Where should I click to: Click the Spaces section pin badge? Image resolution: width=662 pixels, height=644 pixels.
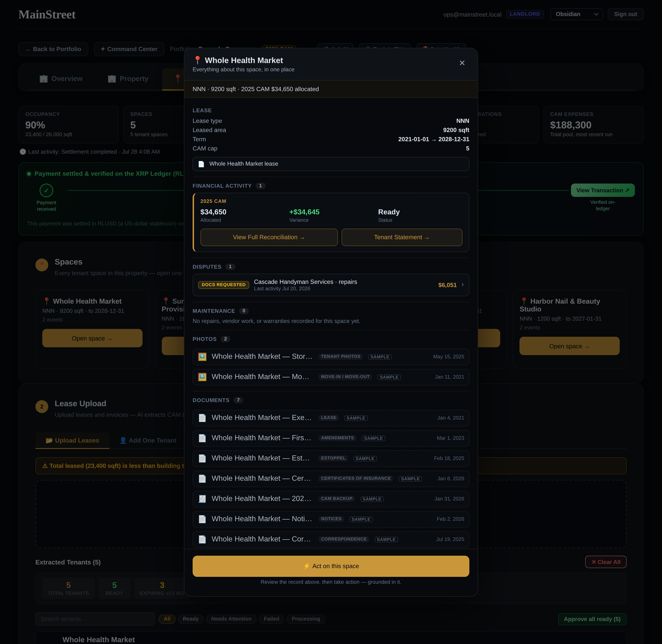click(x=42, y=265)
